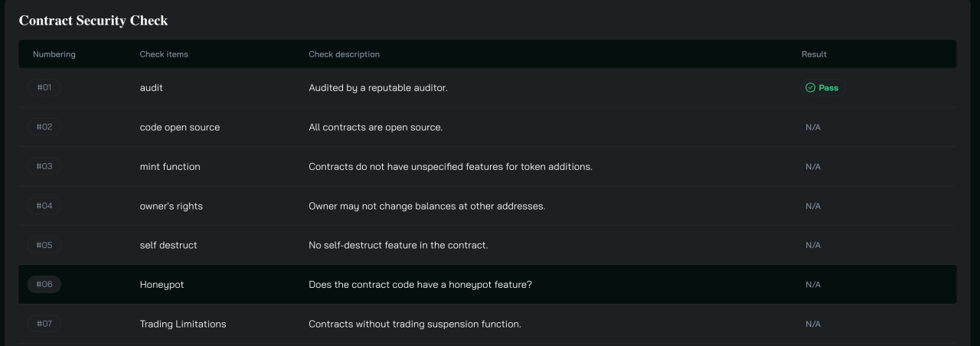Select the #02 numbering badge
Image resolution: width=980 pixels, height=346 pixels.
click(x=44, y=127)
